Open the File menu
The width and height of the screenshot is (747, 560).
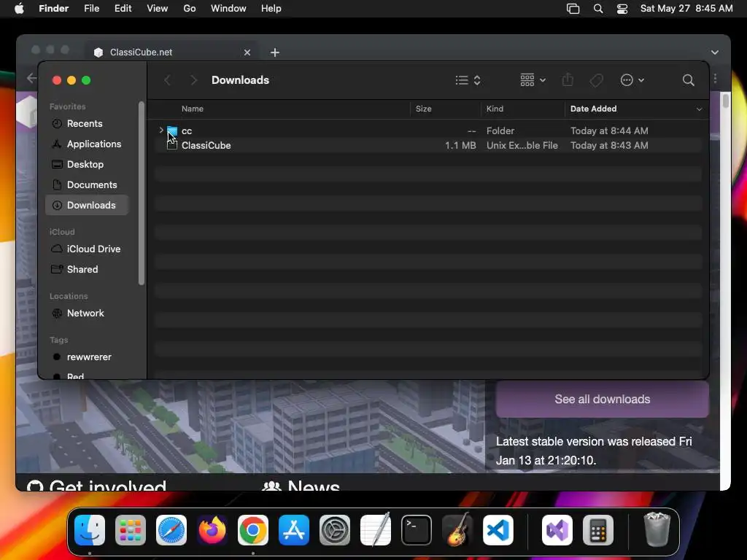[x=91, y=9]
